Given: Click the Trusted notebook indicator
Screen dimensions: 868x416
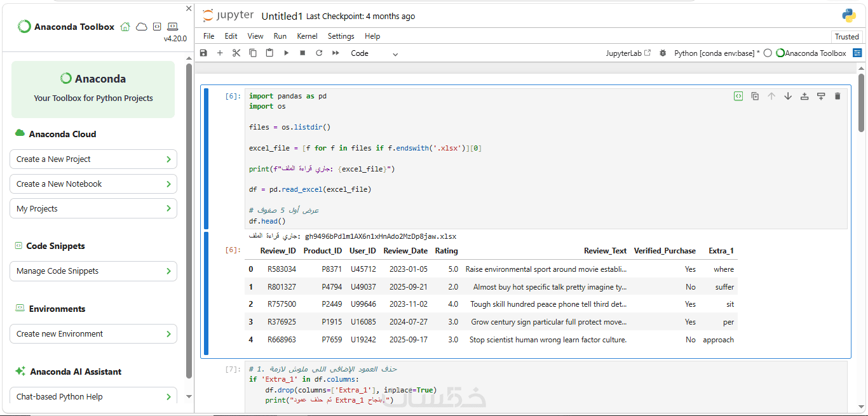Looking at the screenshot, I should 846,37.
